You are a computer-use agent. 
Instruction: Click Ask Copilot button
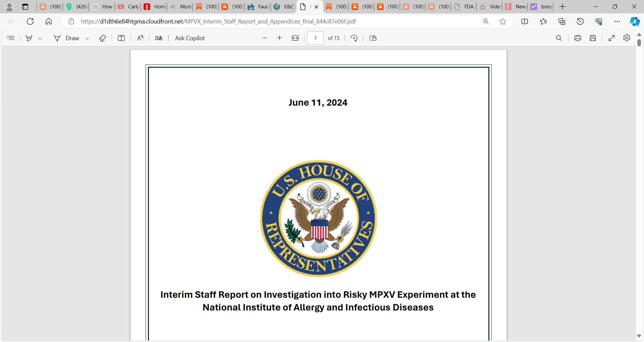190,38
